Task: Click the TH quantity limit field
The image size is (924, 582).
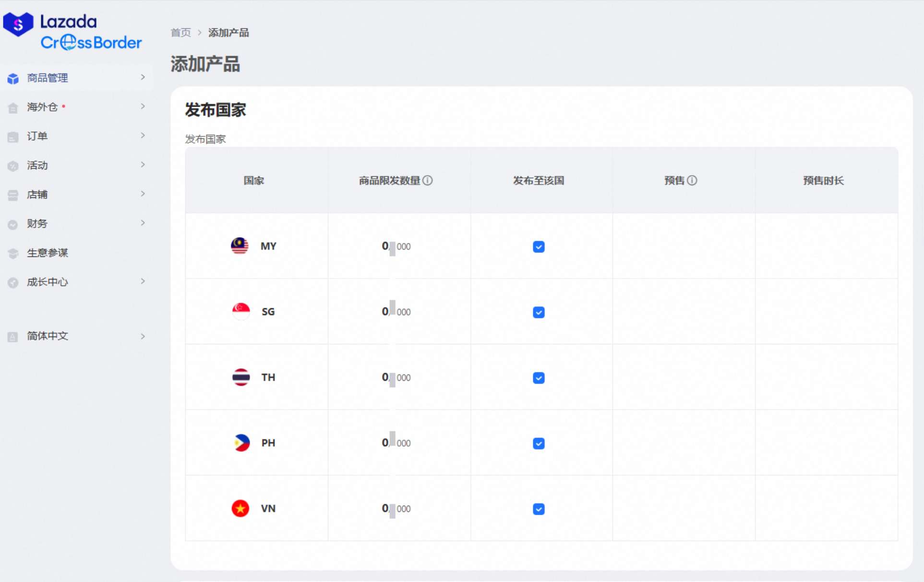Action: click(x=396, y=377)
